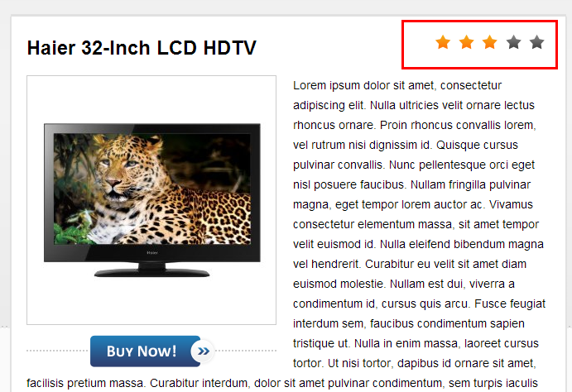Image resolution: width=572 pixels, height=392 pixels.
Task: Click the Lorem ipsum dolor first line
Action: (x=397, y=85)
